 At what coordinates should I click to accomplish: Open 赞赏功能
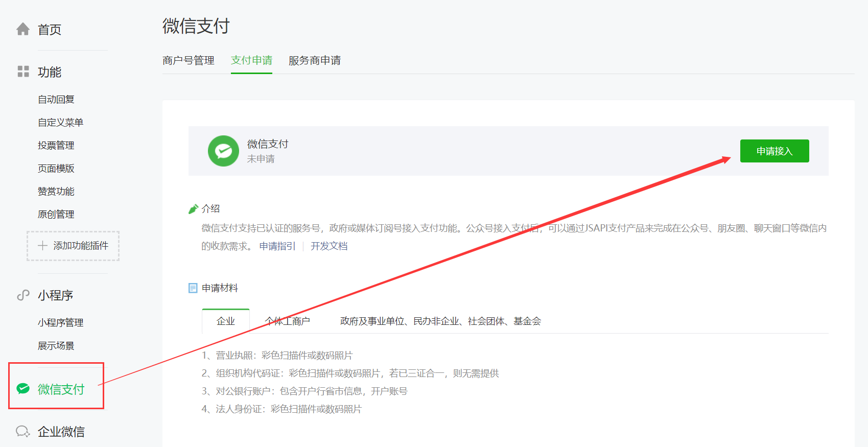[56, 192]
